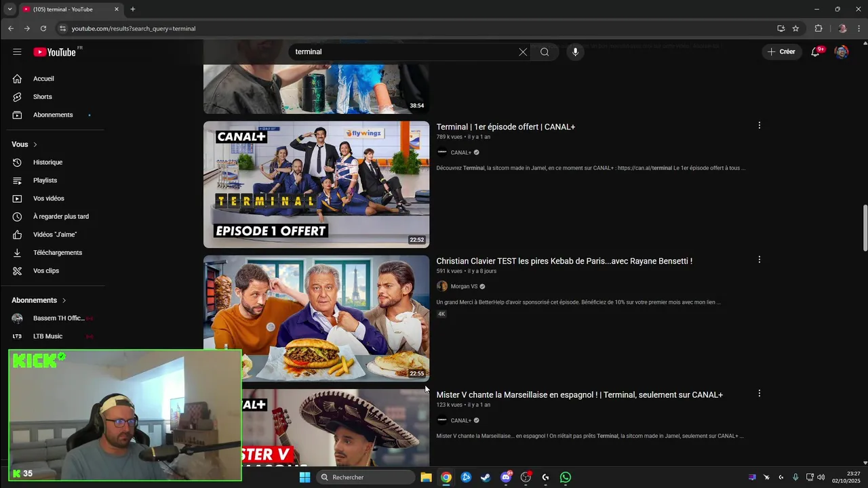Image resolution: width=868 pixels, height=488 pixels.
Task: Click the address bar URL
Action: point(134,28)
